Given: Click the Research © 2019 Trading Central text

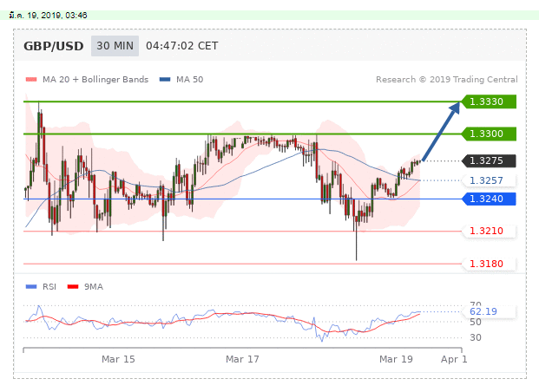Looking at the screenshot, I should (446, 80).
